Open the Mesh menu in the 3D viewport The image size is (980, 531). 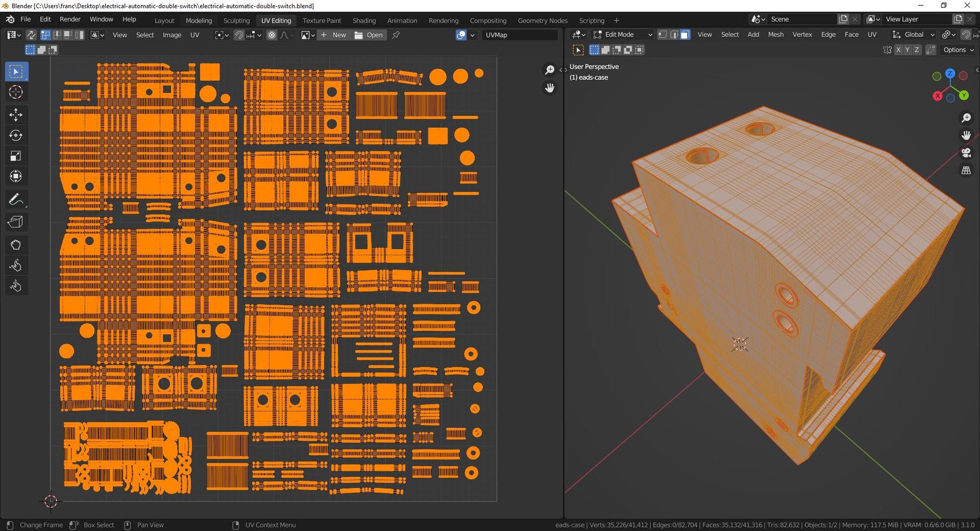tap(776, 35)
